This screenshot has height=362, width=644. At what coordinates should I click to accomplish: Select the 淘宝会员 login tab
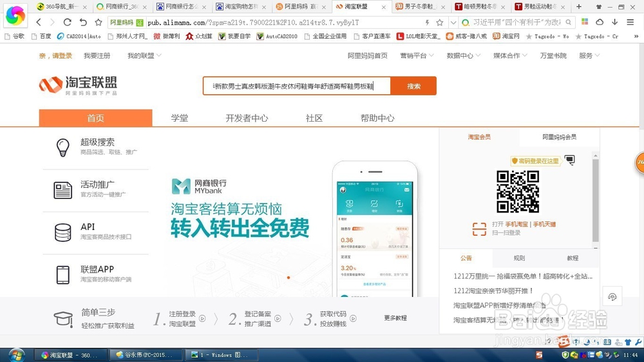tap(479, 137)
